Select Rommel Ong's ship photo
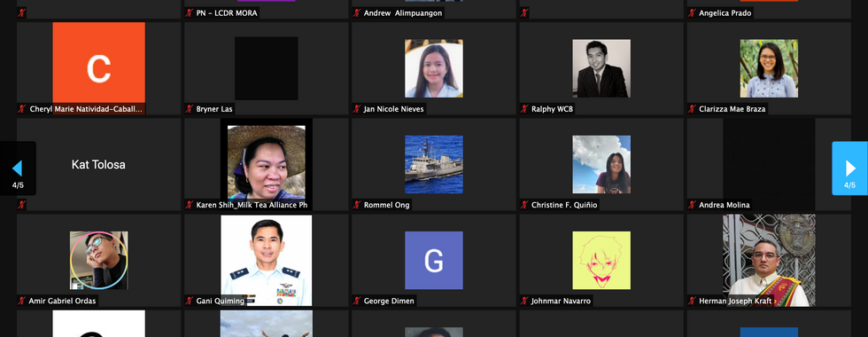 [434, 165]
